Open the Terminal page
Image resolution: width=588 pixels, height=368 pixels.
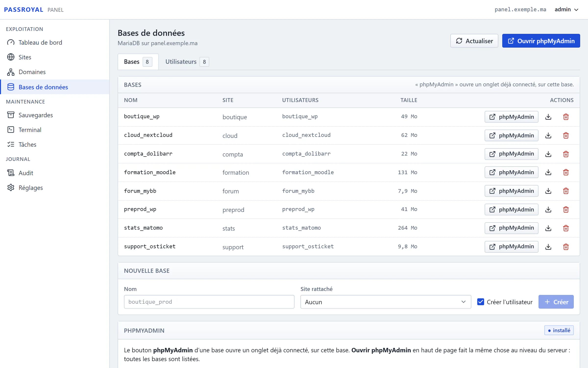pos(55,130)
